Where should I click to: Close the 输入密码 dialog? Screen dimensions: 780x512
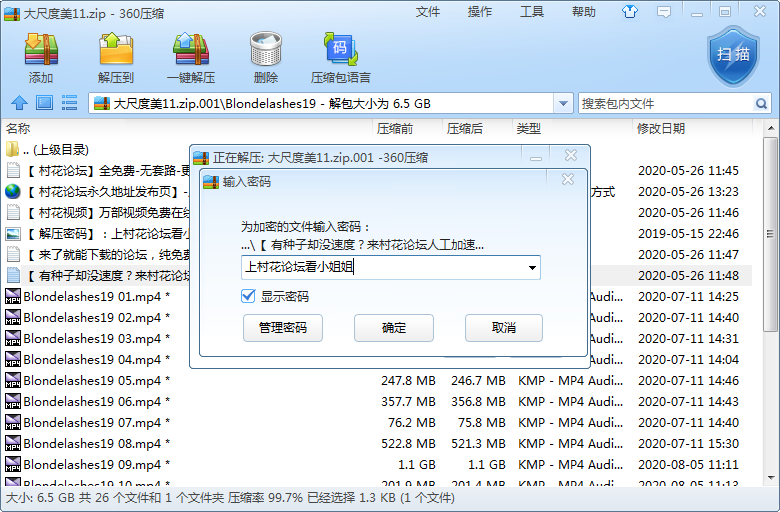click(x=568, y=179)
